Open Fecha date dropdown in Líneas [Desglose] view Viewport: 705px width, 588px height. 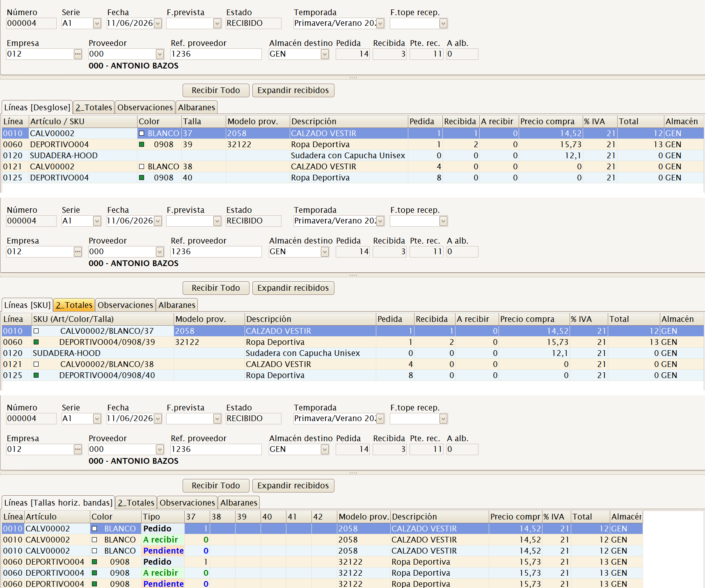[158, 23]
